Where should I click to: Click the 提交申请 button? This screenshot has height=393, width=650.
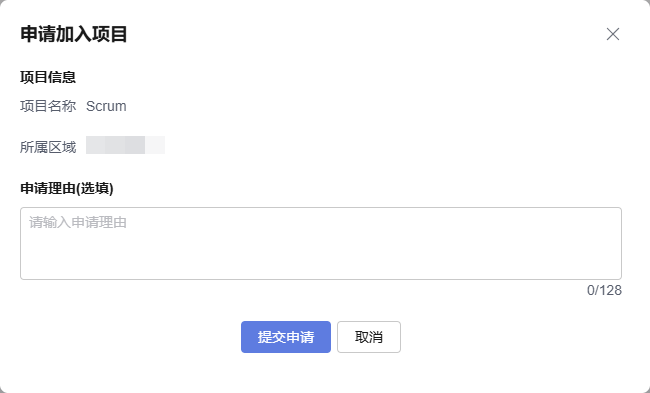click(286, 337)
